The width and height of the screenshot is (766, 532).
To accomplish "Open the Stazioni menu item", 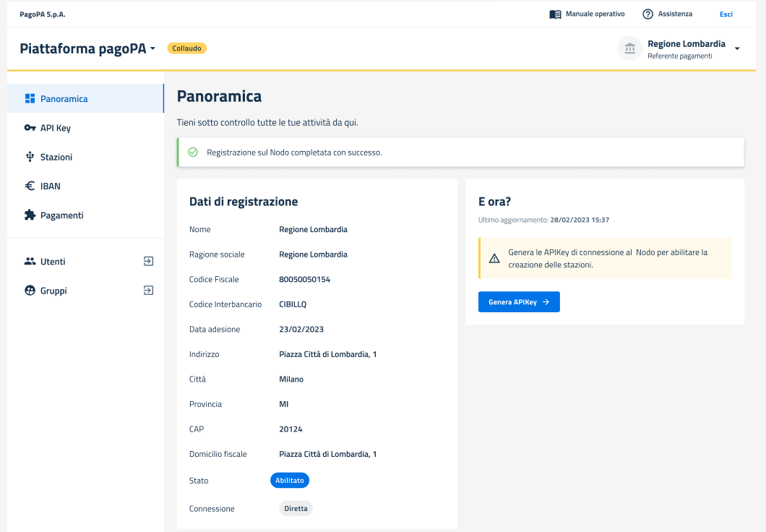I will click(x=56, y=157).
